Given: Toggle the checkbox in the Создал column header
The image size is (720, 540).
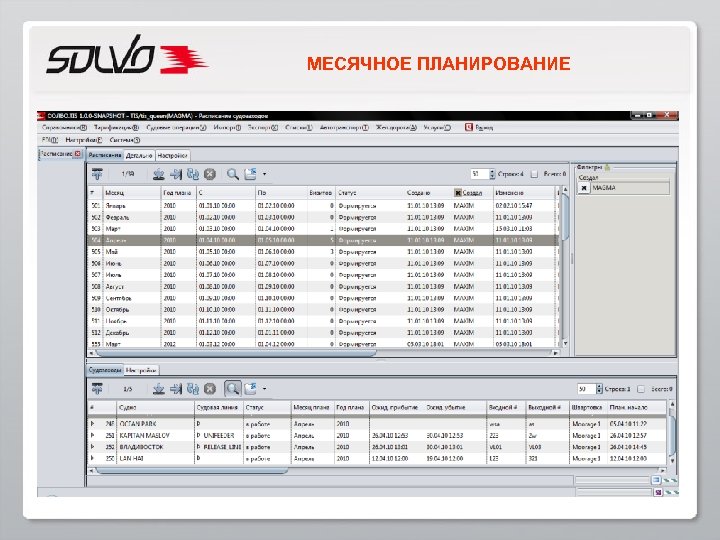Looking at the screenshot, I should point(457,193).
